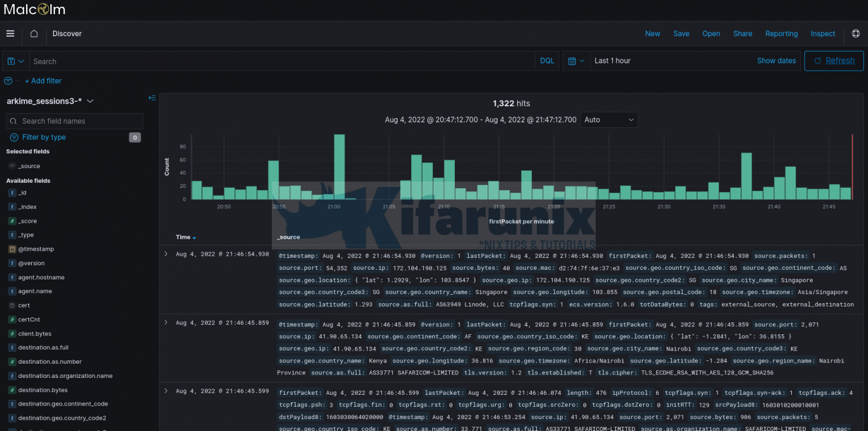Open the Auto interval dropdown
Screen dimensions: 868x431
tap(609, 120)
